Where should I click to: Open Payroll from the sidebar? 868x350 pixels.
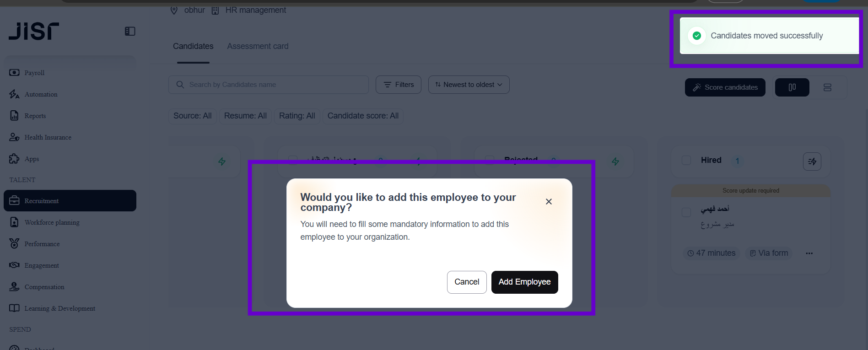pos(34,73)
